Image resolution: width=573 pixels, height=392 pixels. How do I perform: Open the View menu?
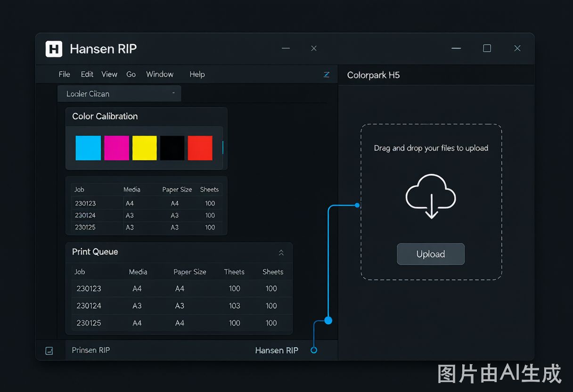coord(109,74)
